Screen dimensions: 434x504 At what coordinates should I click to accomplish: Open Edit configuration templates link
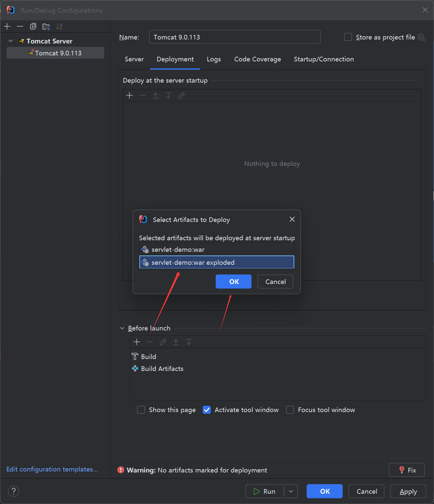click(52, 469)
